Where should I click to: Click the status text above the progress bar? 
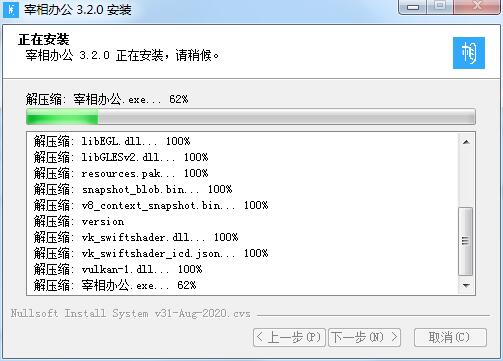107,99
